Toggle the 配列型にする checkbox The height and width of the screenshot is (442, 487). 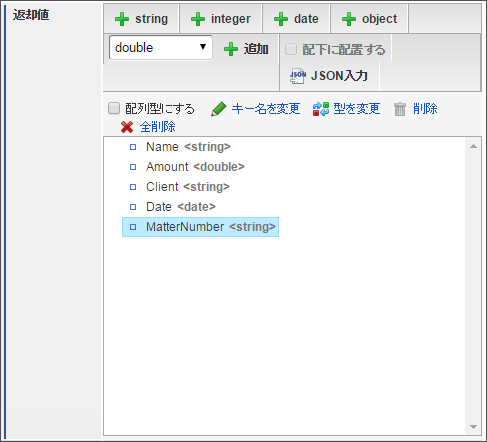tap(114, 108)
